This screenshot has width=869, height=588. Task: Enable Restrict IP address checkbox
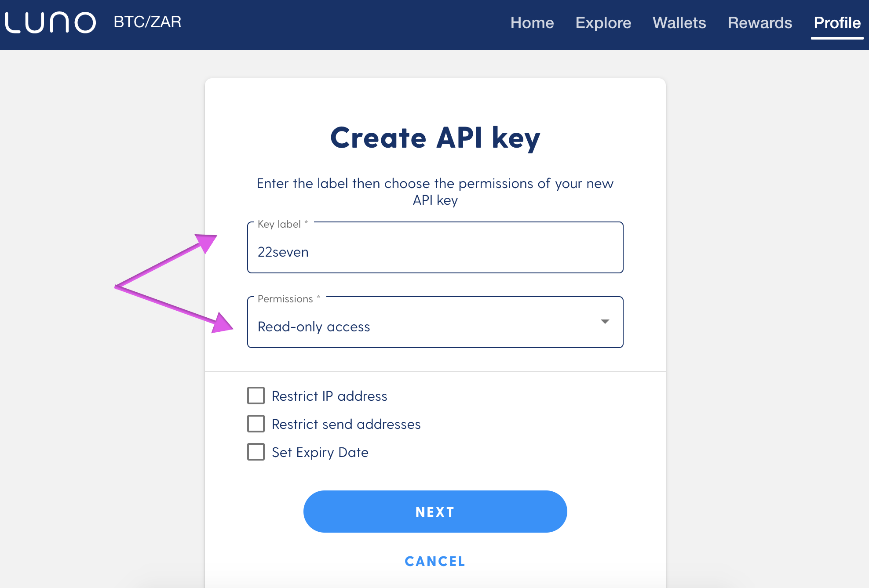click(x=255, y=395)
